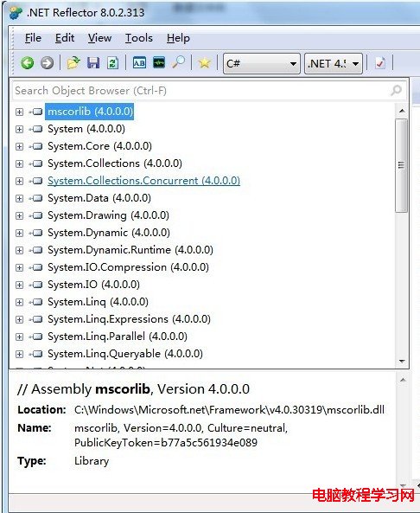Click the .NET Reflector title bar app icon
Image resolution: width=420 pixels, height=513 pixels.
coord(16,13)
